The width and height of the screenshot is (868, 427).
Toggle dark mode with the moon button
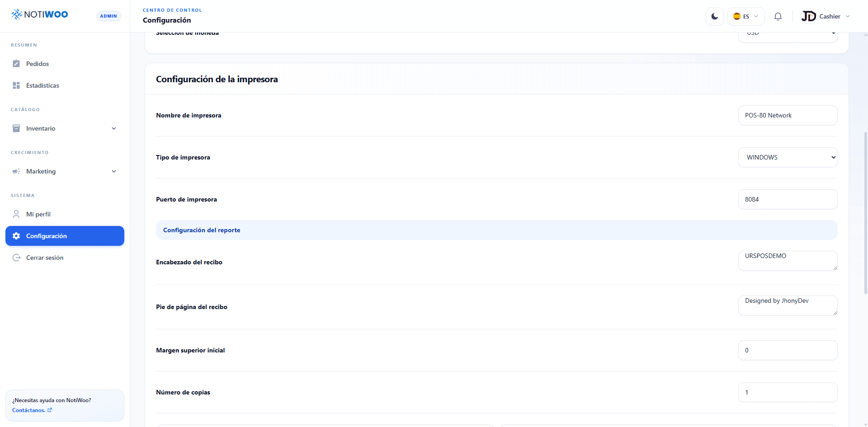(x=715, y=16)
